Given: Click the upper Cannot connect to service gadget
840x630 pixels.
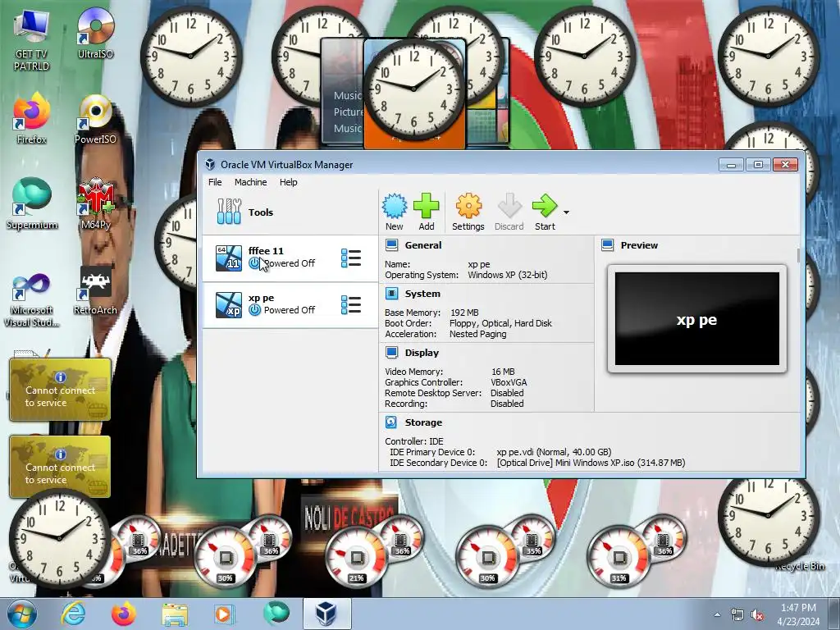Looking at the screenshot, I should [x=60, y=390].
